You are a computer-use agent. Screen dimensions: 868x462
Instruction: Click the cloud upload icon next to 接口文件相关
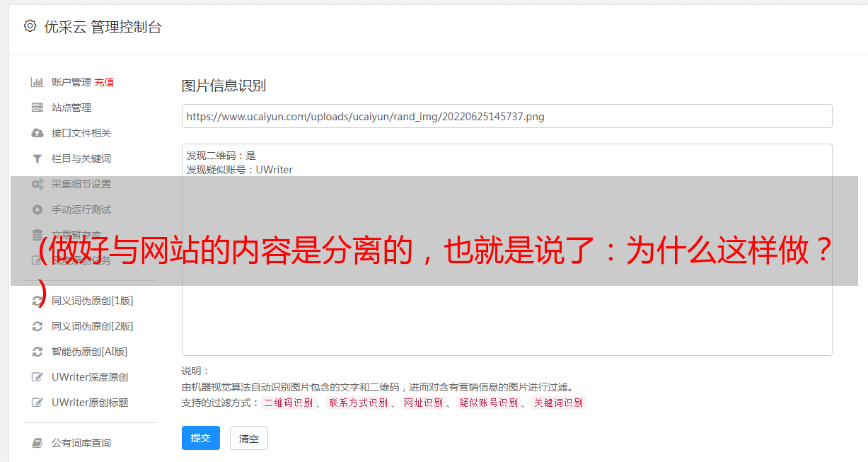37,133
